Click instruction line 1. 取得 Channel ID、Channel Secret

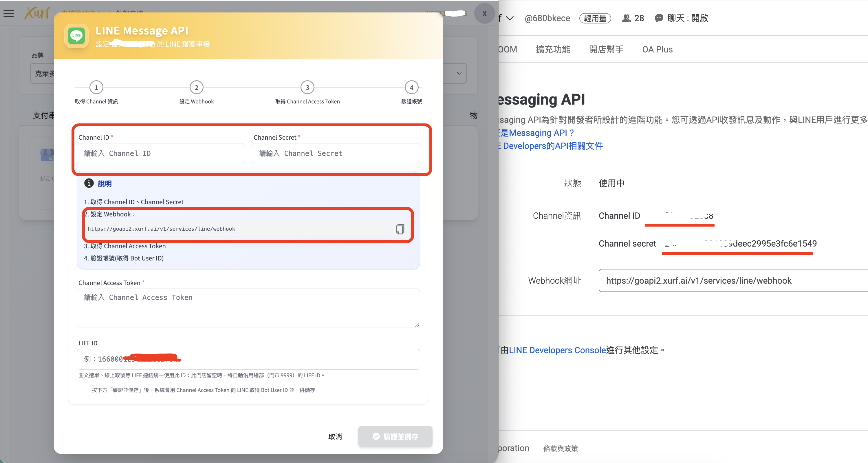(133, 202)
